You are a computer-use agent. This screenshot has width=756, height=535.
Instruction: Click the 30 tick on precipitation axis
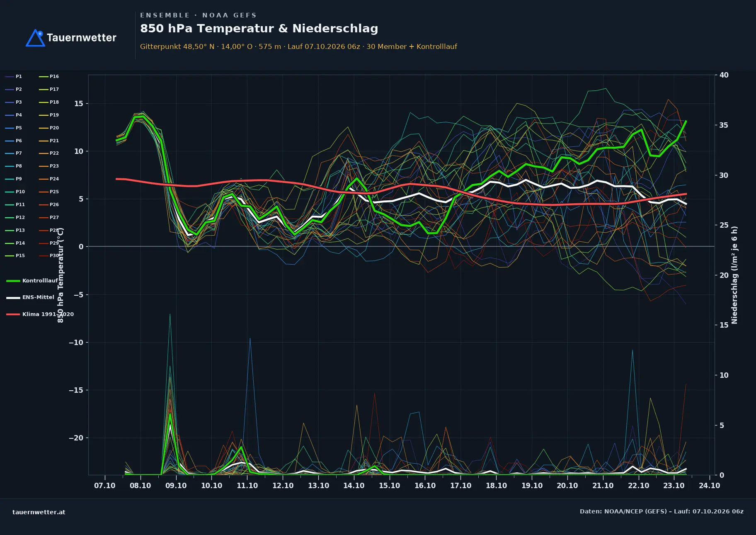(724, 175)
